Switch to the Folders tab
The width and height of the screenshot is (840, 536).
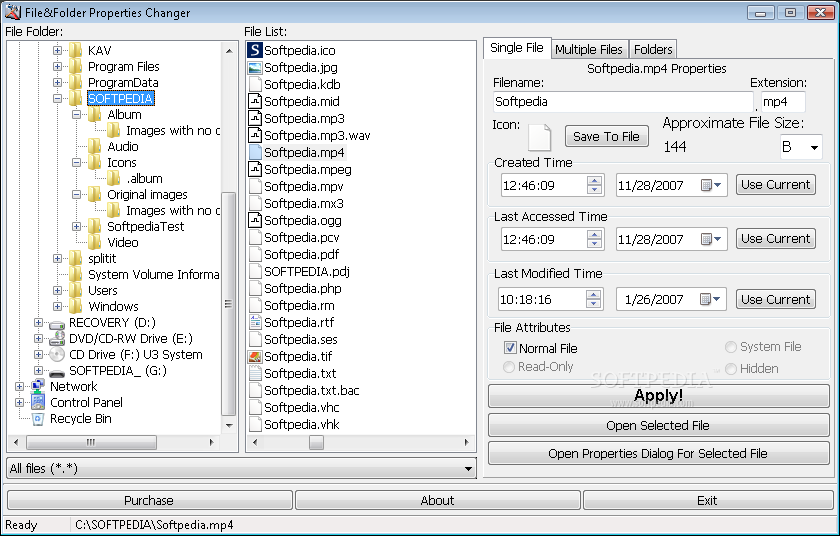click(653, 49)
